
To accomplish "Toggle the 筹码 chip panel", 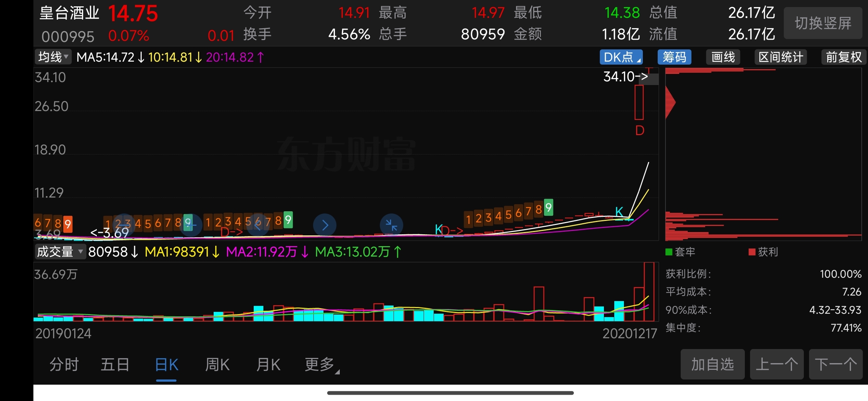I will point(674,57).
